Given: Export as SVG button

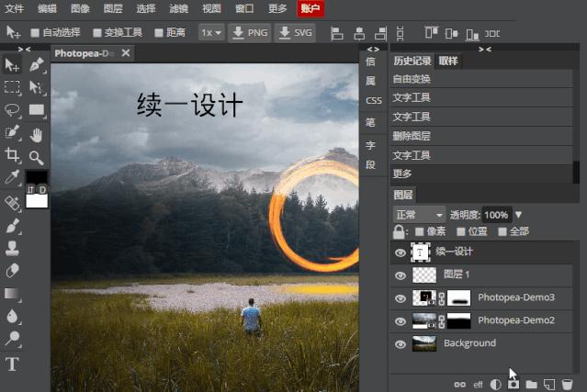Looking at the screenshot, I should 296,33.
